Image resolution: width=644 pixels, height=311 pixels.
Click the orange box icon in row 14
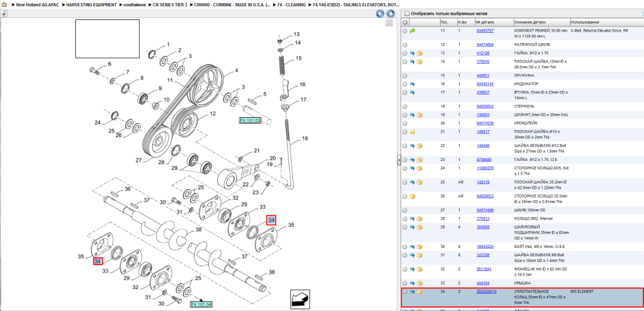coord(419,62)
